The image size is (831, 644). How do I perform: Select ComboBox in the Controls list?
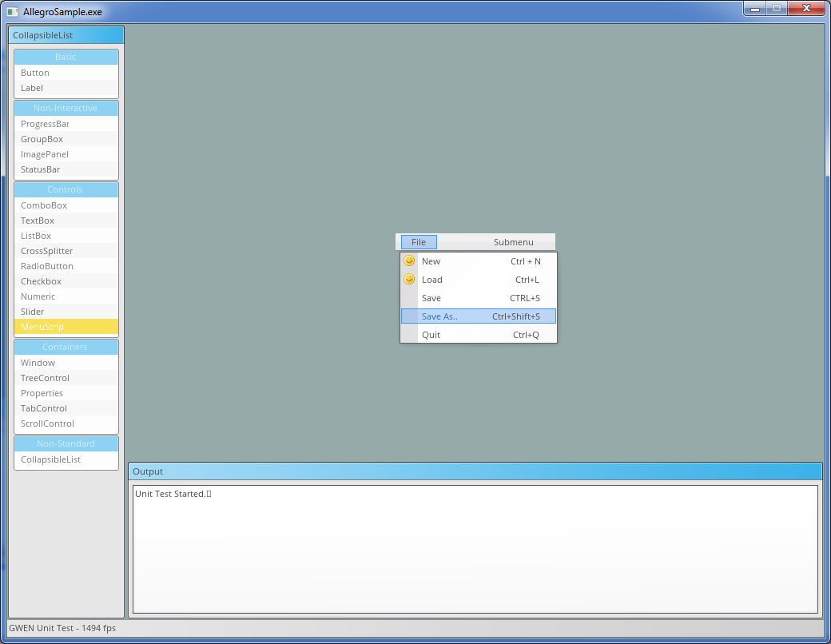coord(44,205)
